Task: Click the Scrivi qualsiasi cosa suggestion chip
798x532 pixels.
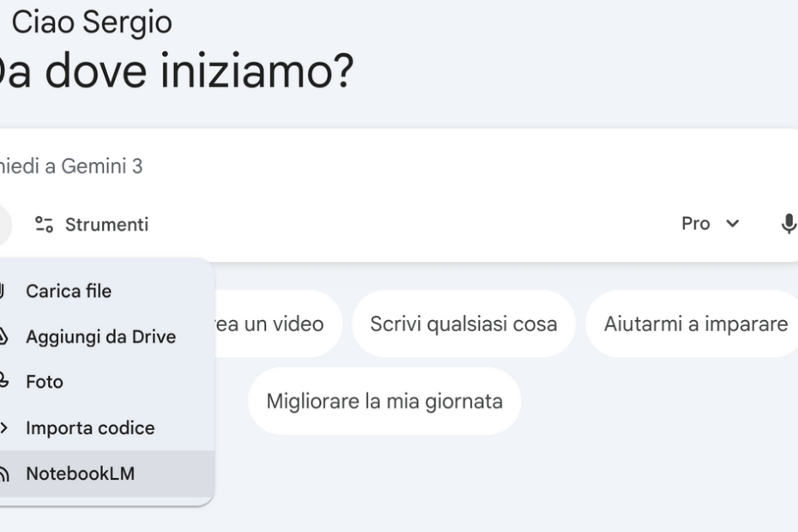Action: coord(463,324)
